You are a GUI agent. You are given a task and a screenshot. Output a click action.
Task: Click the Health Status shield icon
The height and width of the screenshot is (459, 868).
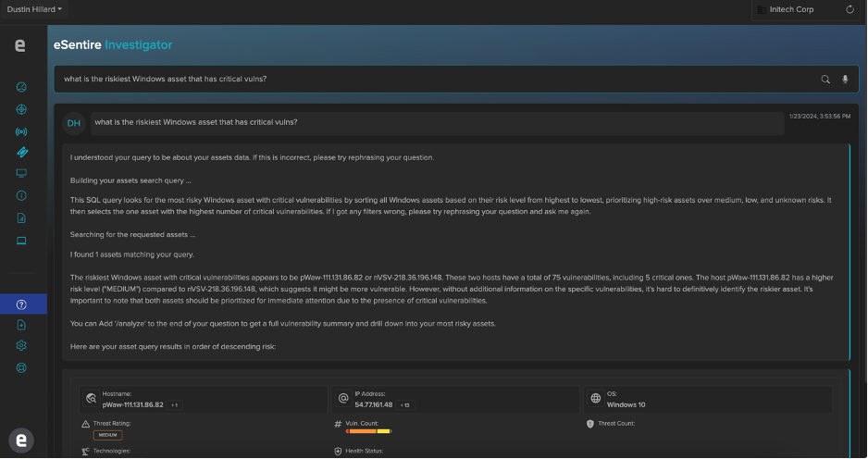(x=338, y=452)
